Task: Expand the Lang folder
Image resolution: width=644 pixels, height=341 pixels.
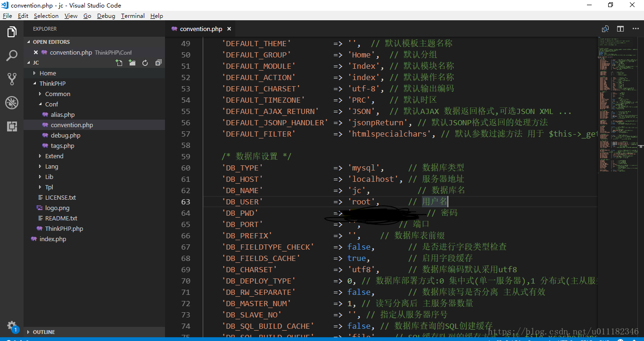Action: pos(94,166)
